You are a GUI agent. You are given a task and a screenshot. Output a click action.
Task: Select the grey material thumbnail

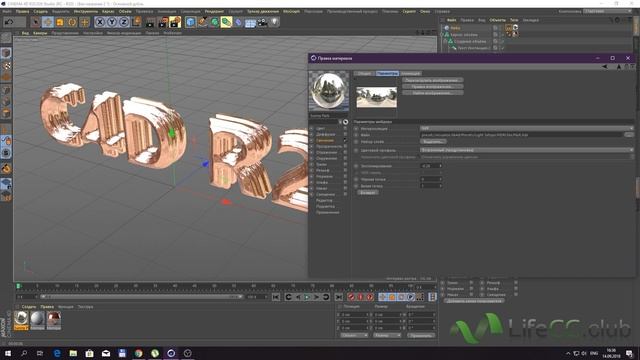coord(38,320)
